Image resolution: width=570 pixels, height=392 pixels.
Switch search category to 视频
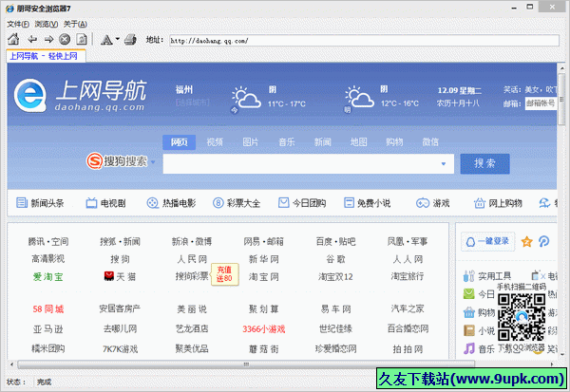click(215, 142)
